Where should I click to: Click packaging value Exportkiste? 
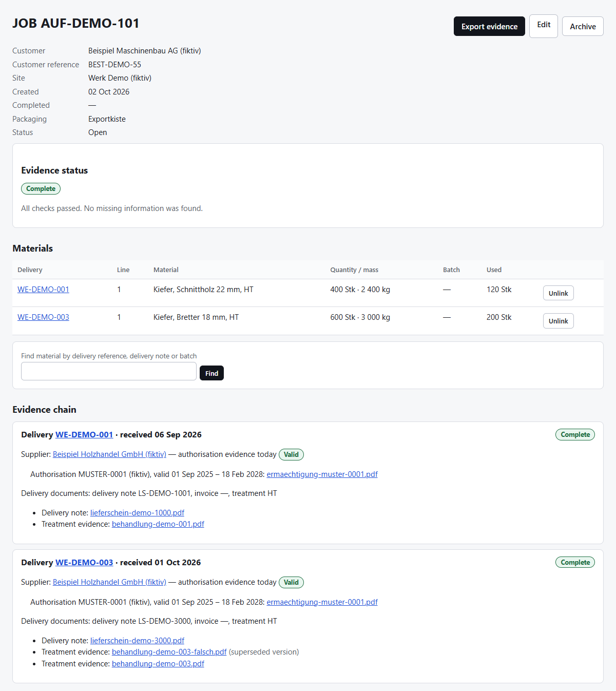pyautogui.click(x=107, y=119)
